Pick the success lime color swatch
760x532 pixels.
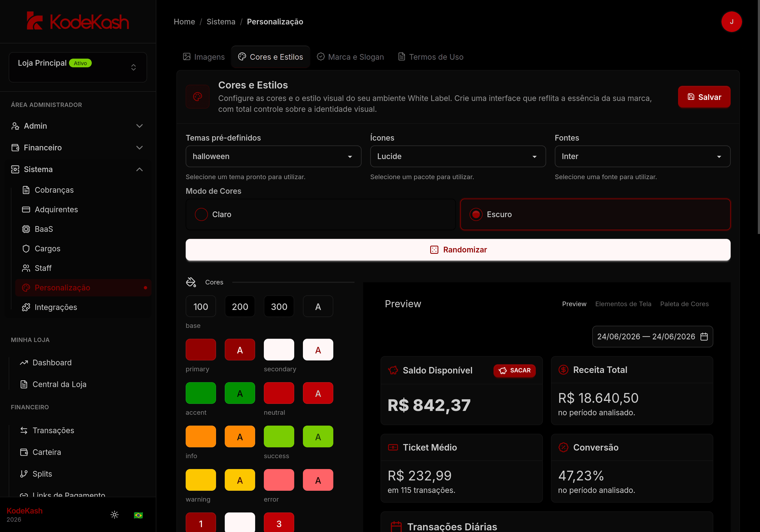[279, 436]
